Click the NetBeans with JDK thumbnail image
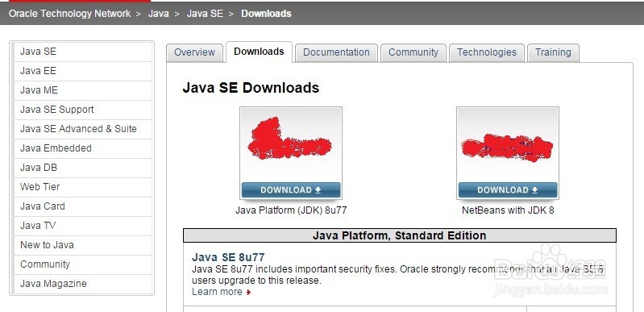Viewport: 644px width, 312px height. [x=508, y=144]
